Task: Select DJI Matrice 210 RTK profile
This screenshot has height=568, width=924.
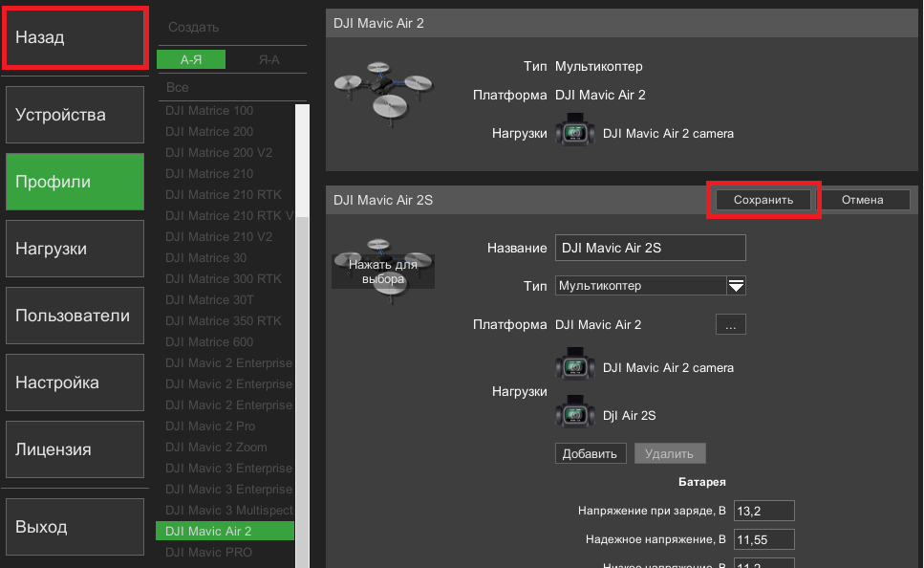Action: pos(226,195)
